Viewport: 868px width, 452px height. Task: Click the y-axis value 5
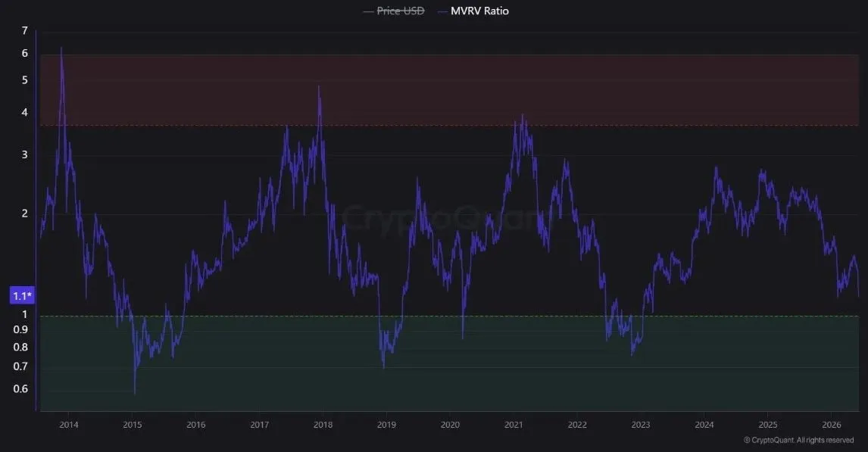tap(24, 80)
